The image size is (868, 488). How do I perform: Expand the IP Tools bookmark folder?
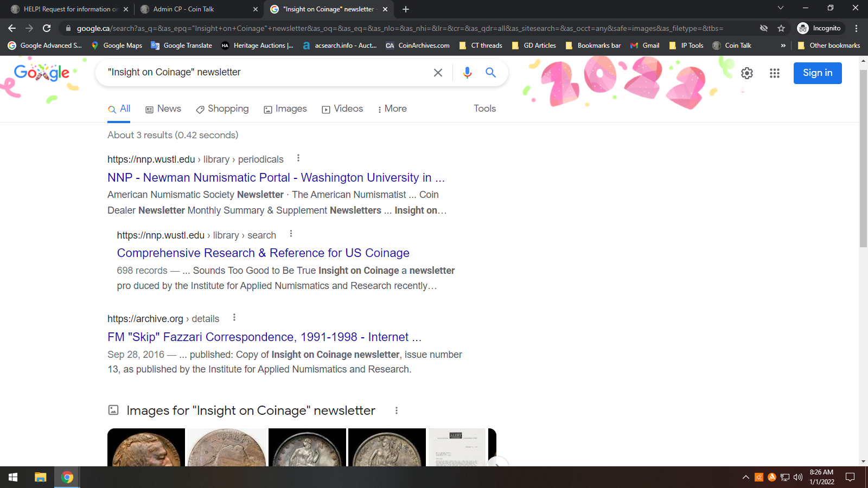click(686, 46)
